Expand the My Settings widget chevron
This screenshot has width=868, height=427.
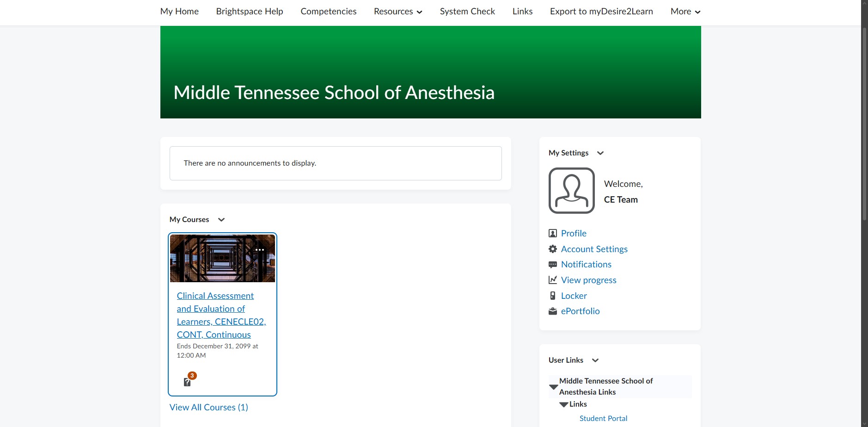coord(600,153)
